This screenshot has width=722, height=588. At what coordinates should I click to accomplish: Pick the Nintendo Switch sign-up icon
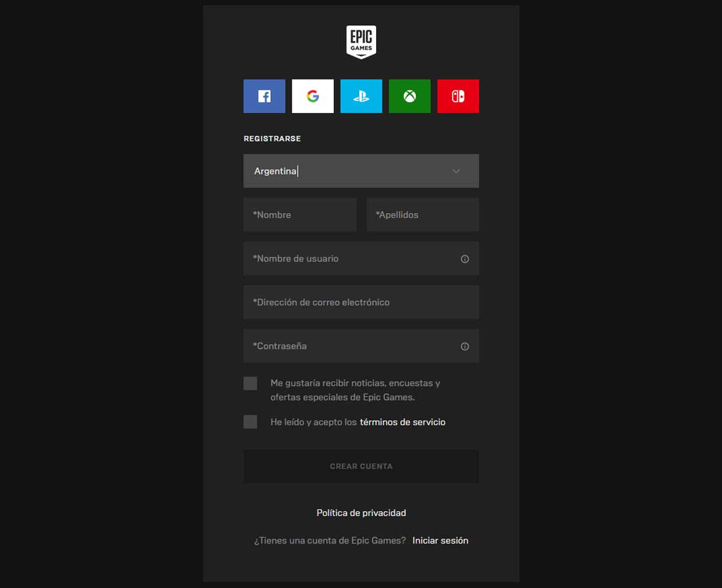click(458, 96)
